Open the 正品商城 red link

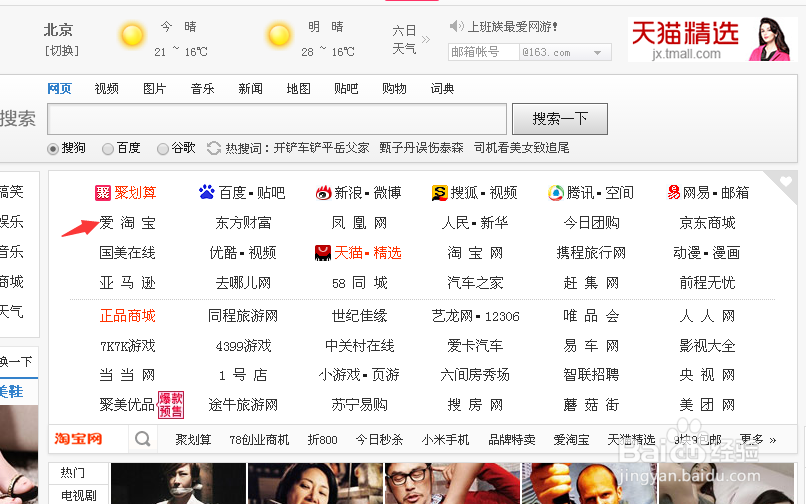coord(127,315)
